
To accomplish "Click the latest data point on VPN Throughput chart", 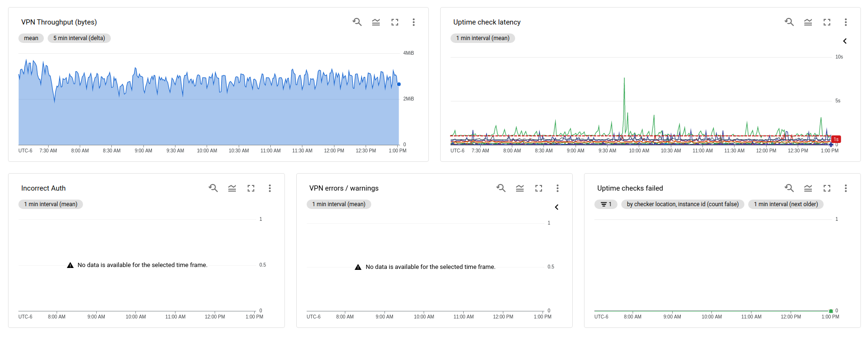I will 399,84.
